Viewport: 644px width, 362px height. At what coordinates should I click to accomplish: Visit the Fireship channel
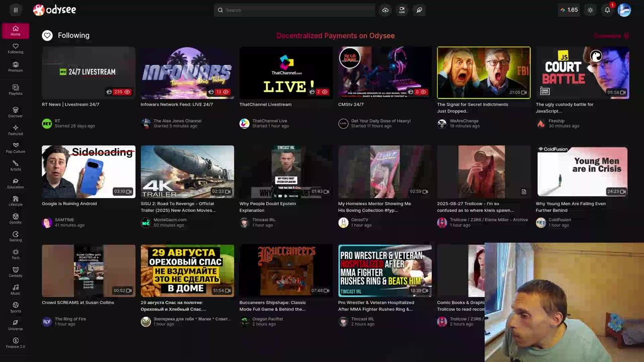556,121
